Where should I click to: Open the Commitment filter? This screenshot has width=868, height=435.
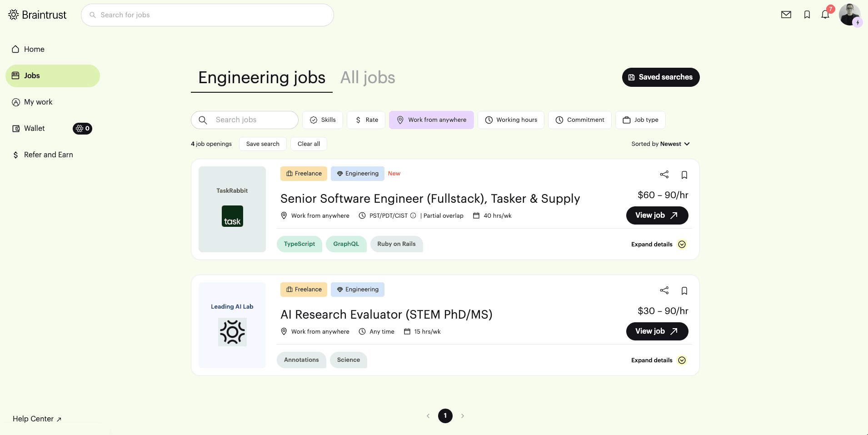click(x=580, y=120)
